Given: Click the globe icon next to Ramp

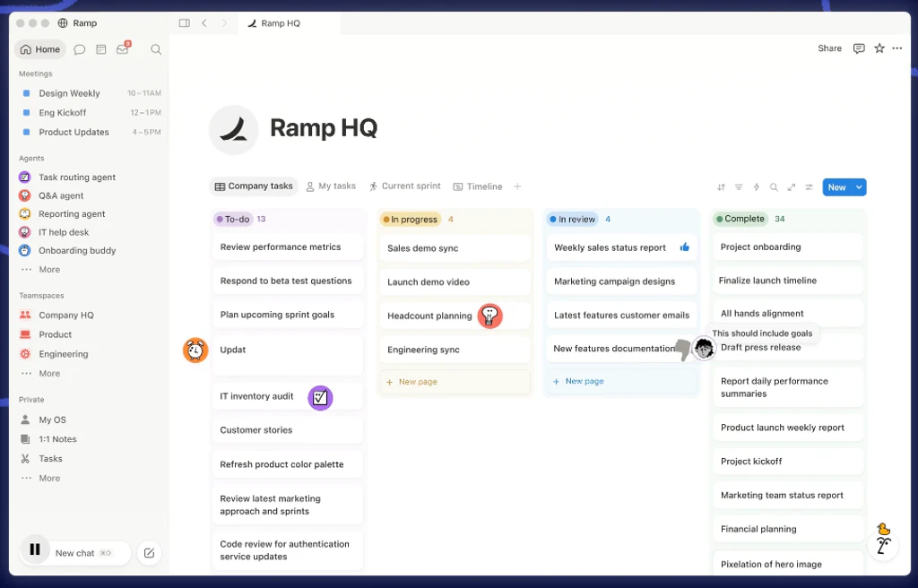Looking at the screenshot, I should tap(63, 22).
